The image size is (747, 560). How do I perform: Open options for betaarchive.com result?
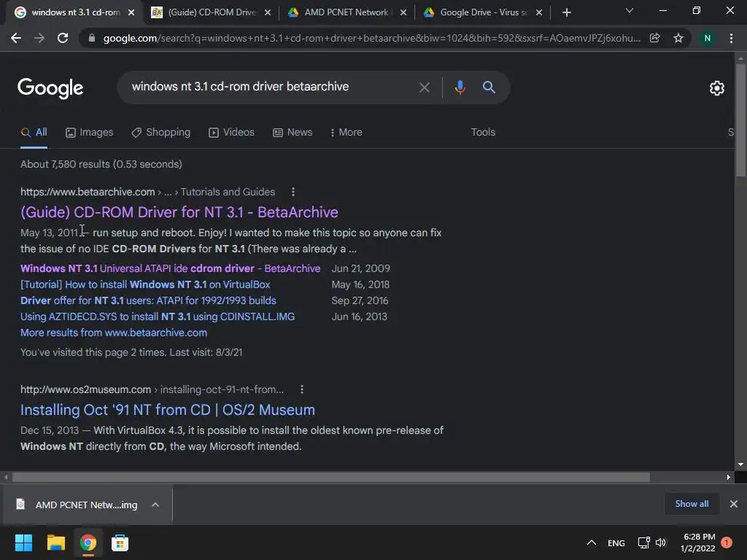pos(293,192)
